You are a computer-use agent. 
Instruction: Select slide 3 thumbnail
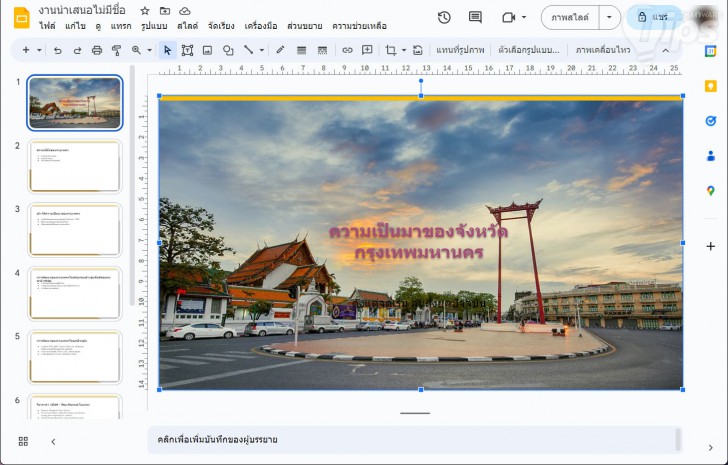click(75, 230)
